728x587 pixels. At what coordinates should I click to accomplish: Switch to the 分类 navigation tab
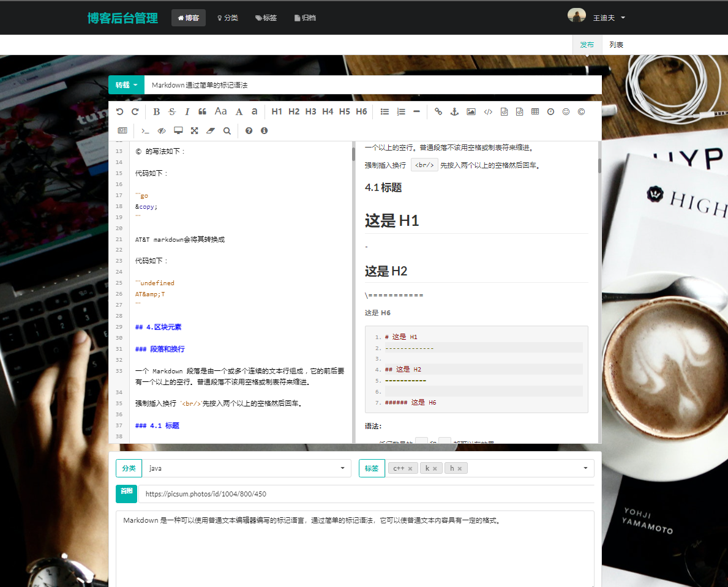click(228, 18)
